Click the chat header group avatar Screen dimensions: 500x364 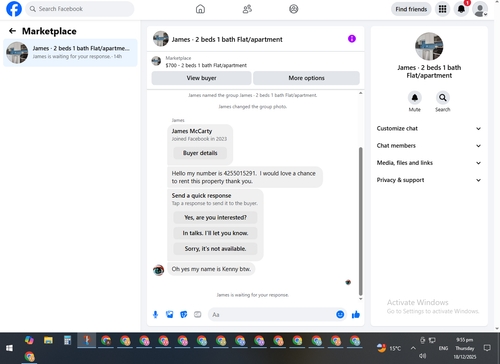pyautogui.click(x=161, y=39)
